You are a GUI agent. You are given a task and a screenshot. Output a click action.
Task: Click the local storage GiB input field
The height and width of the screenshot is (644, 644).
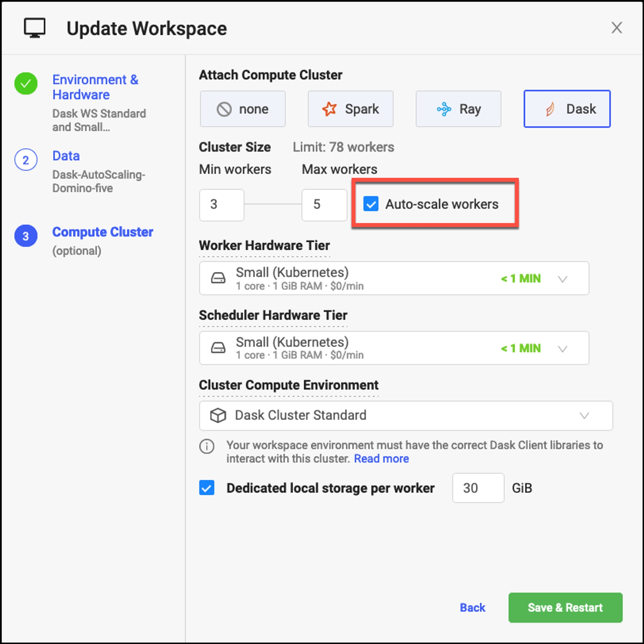[478, 488]
